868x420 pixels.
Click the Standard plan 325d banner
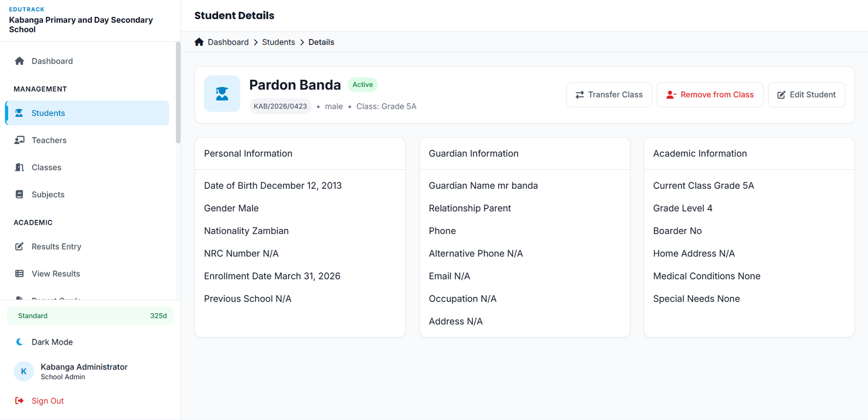pos(90,316)
